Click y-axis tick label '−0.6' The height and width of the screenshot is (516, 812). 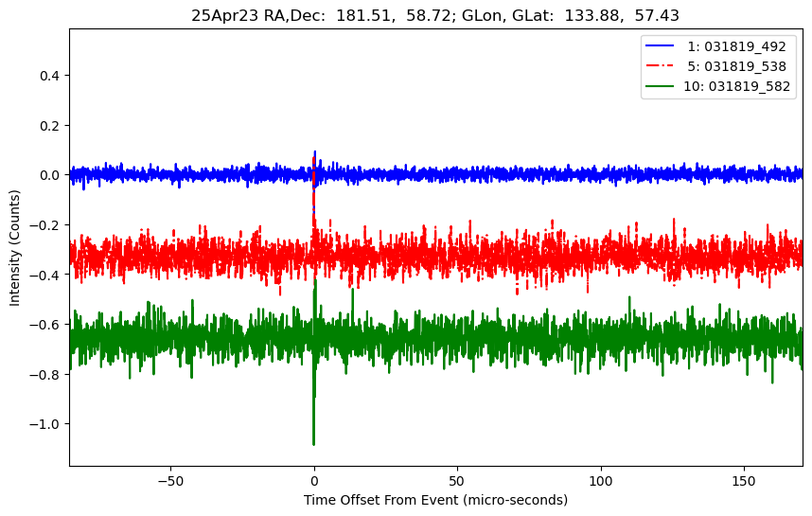click(45, 325)
